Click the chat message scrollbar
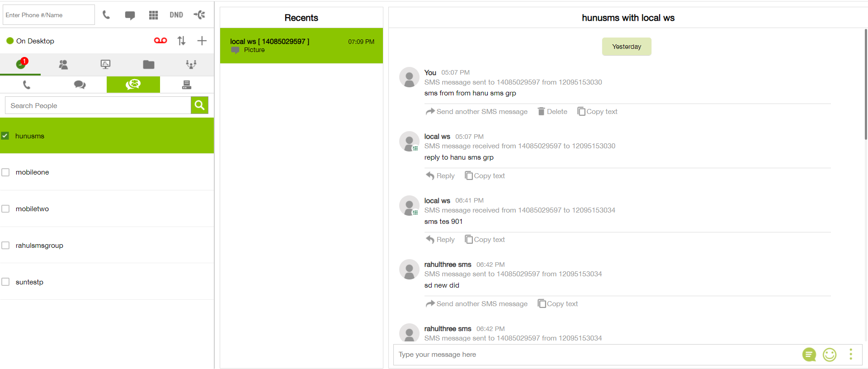 point(865,85)
